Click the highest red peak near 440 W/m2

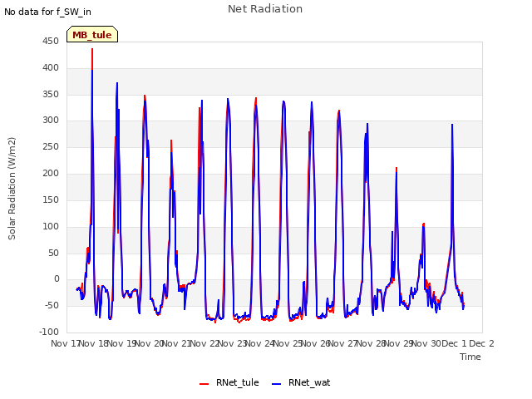click(x=92, y=49)
